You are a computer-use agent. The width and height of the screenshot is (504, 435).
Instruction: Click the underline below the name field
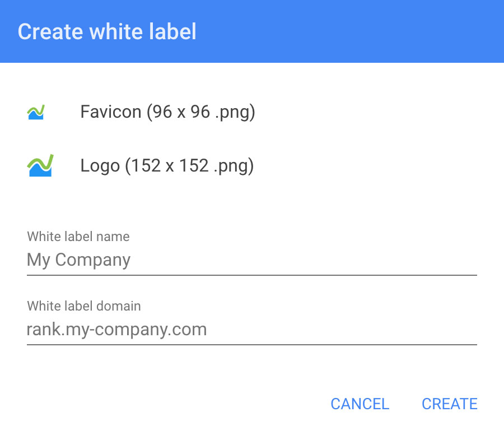252,275
